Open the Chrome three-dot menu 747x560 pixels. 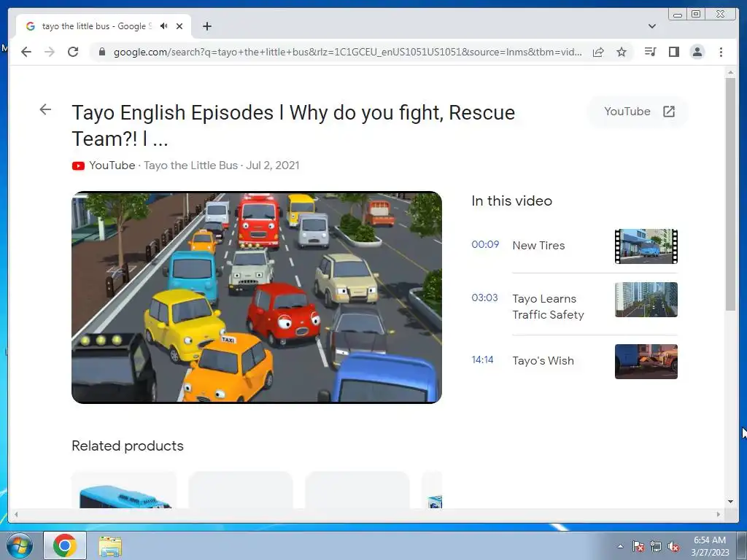coord(721,52)
